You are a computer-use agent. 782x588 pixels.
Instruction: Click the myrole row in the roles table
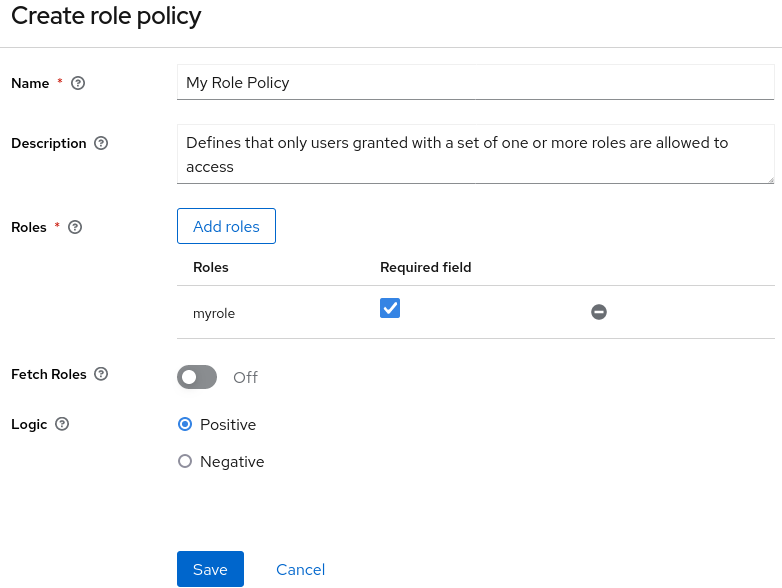click(214, 314)
